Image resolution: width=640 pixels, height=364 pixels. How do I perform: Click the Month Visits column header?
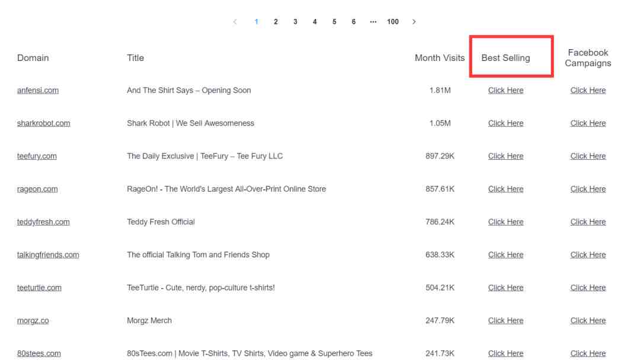tap(440, 58)
